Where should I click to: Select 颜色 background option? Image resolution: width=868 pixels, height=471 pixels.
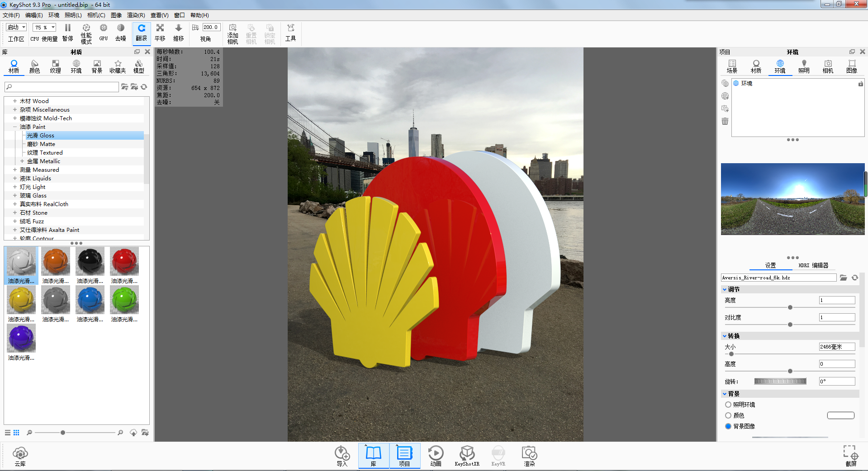pyautogui.click(x=728, y=415)
